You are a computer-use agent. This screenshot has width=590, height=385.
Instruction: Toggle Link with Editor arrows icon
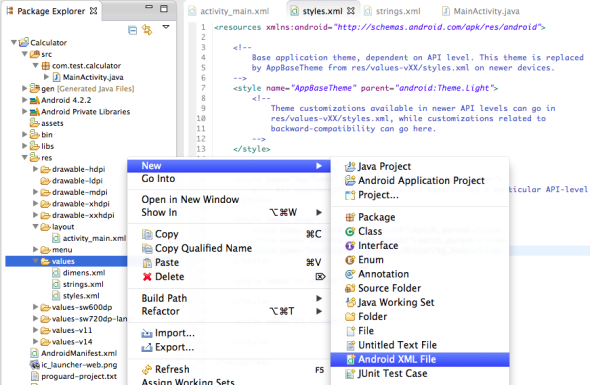[147, 29]
